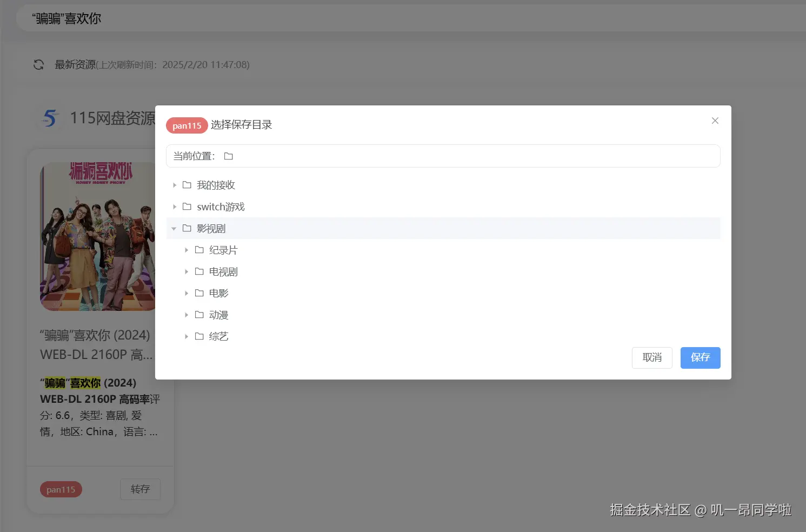Click the 115 network disk logo icon
806x532 pixels.
point(50,118)
